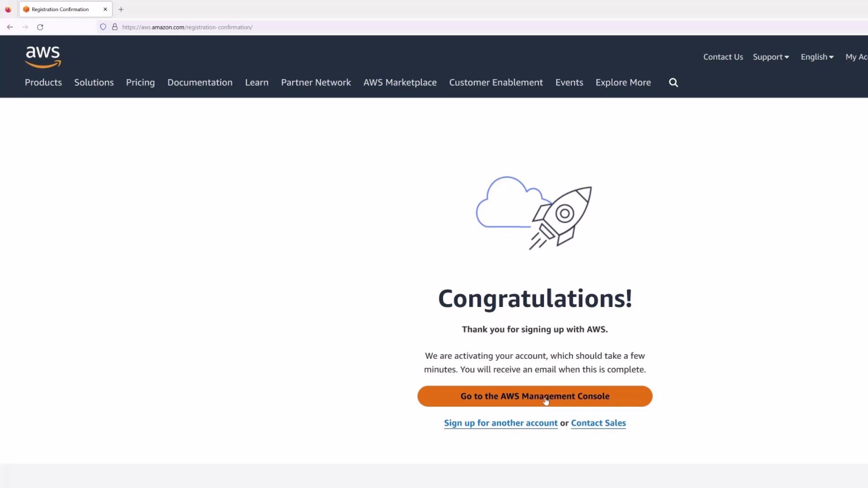Click the lock icon in address bar
Screen dimensions: 868x488
[115, 27]
